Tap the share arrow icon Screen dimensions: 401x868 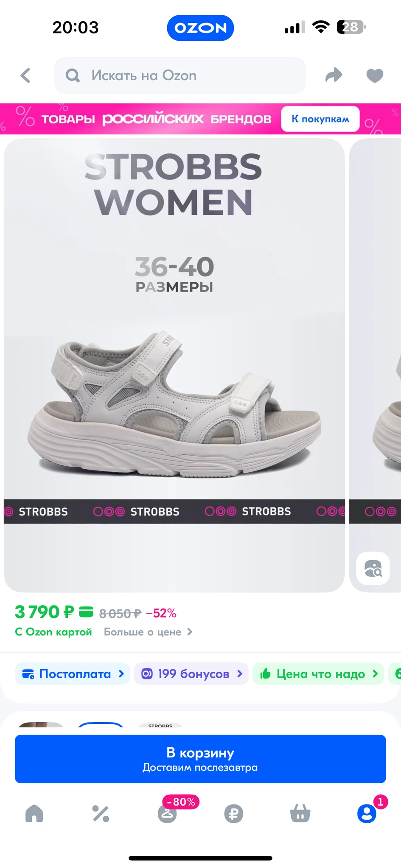point(334,75)
